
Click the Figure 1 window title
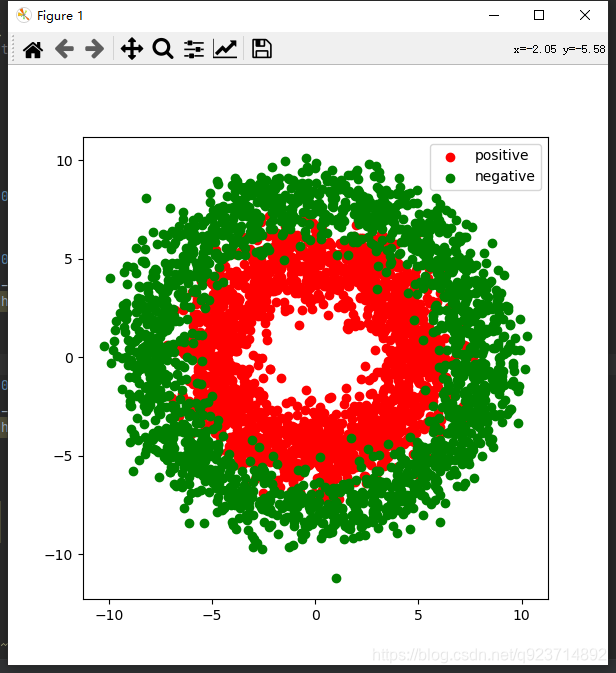[x=60, y=16]
